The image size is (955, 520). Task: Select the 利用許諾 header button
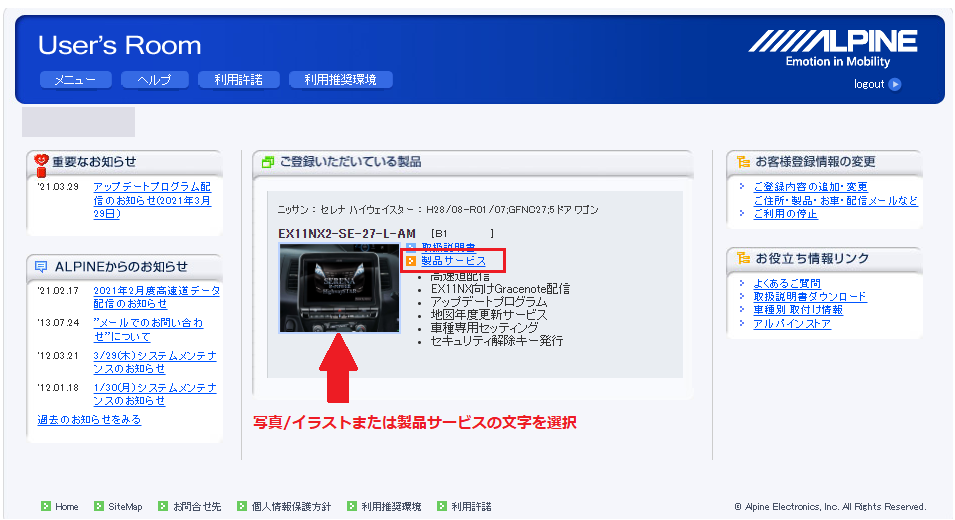[x=238, y=80]
